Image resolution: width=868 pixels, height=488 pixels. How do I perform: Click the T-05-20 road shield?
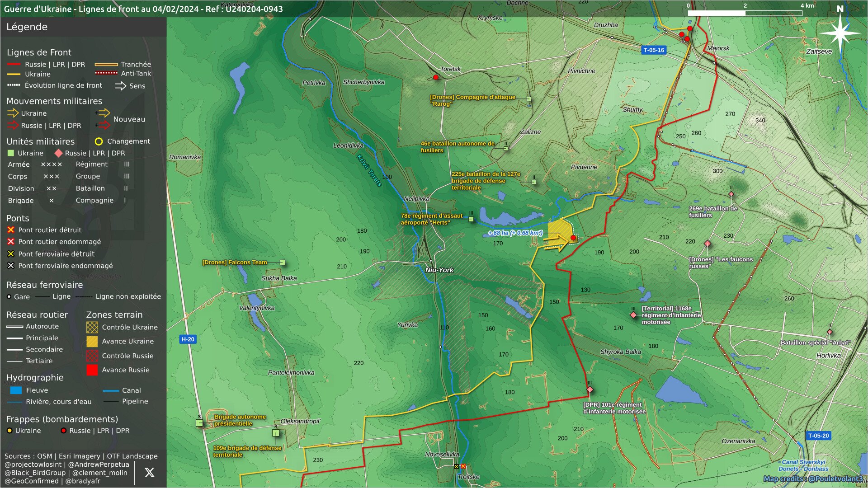tap(818, 436)
